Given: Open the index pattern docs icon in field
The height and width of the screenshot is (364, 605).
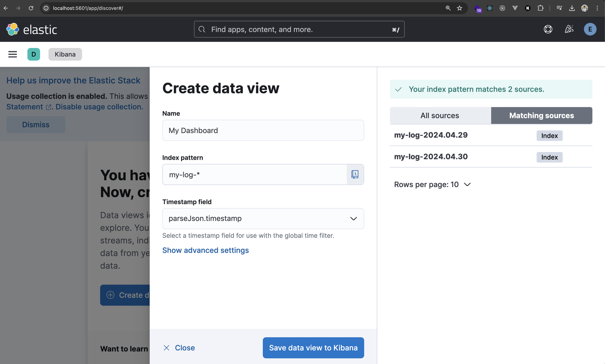Looking at the screenshot, I should (355, 174).
